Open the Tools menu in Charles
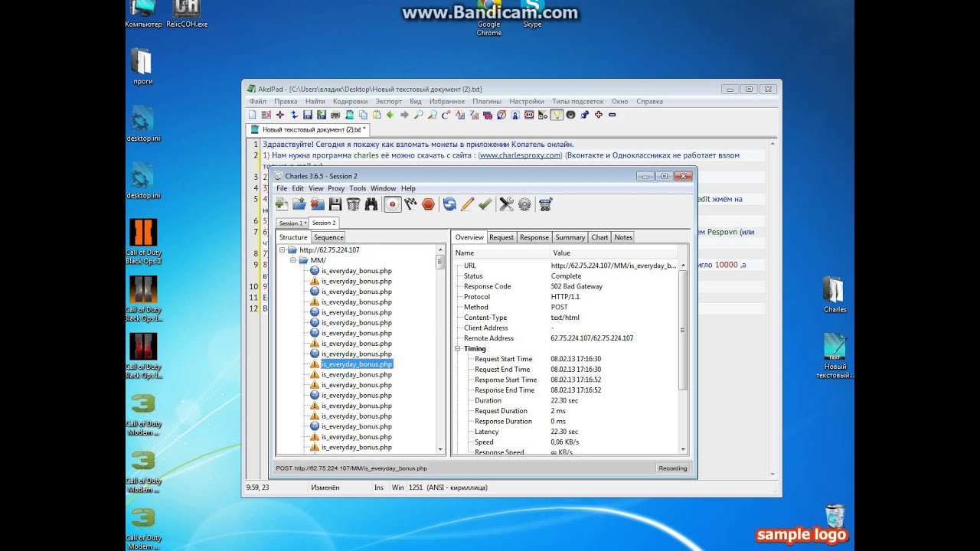Viewport: 980px width, 551px height. pyautogui.click(x=358, y=188)
